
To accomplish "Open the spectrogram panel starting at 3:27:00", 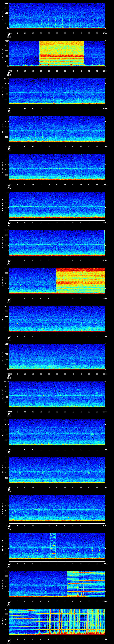I will point(57,432).
